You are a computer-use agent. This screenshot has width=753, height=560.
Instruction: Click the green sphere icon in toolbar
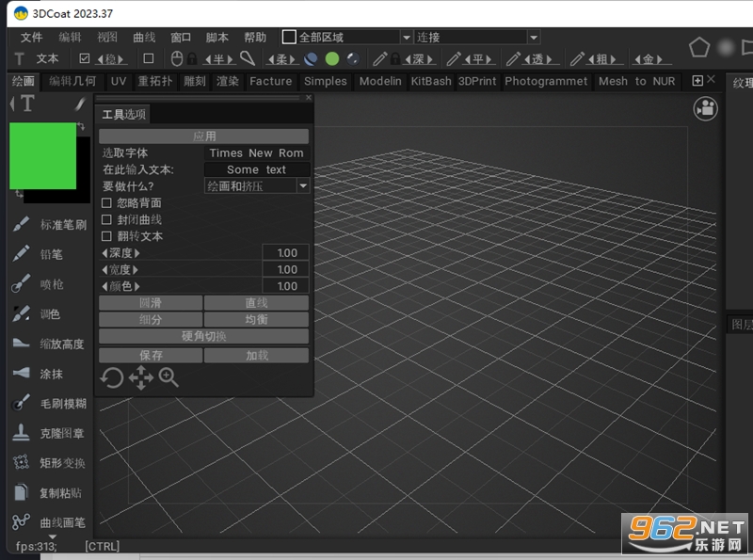pyautogui.click(x=332, y=58)
